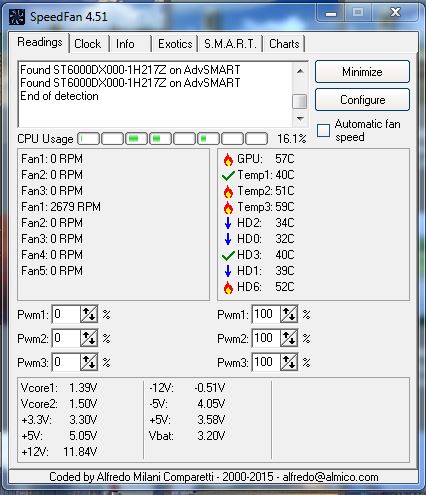Click the log scrollbar down arrow
The width and height of the screenshot is (426, 495).
(x=300, y=119)
